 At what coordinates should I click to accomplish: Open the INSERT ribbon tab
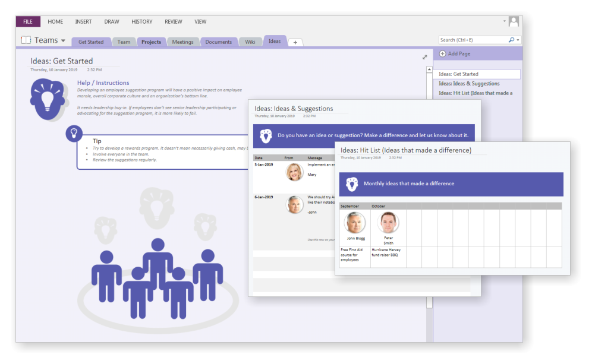(83, 21)
